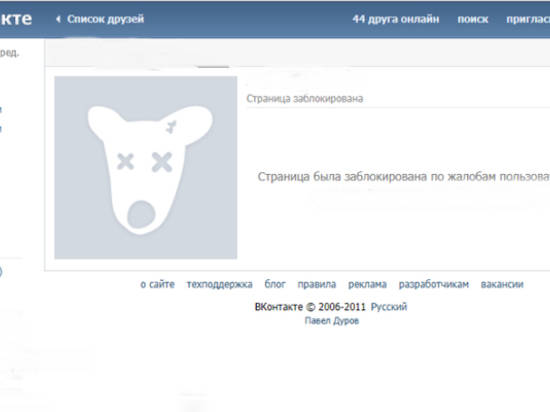Open the blocked dog avatar image
The height and width of the screenshot is (412, 550).
tap(146, 168)
